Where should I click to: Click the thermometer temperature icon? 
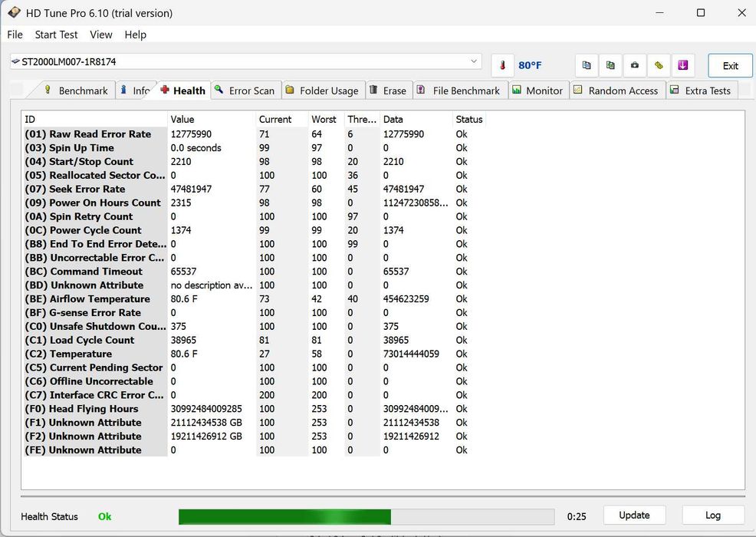point(502,65)
